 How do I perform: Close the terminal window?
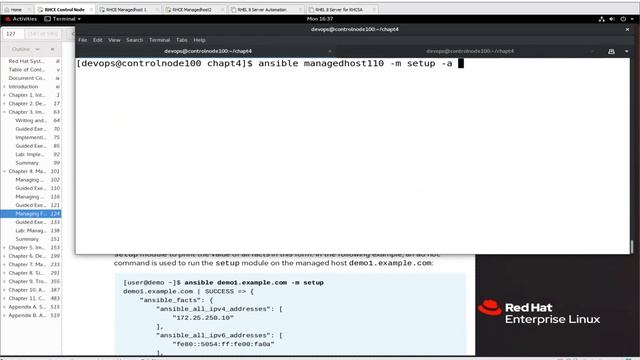coord(627,29)
